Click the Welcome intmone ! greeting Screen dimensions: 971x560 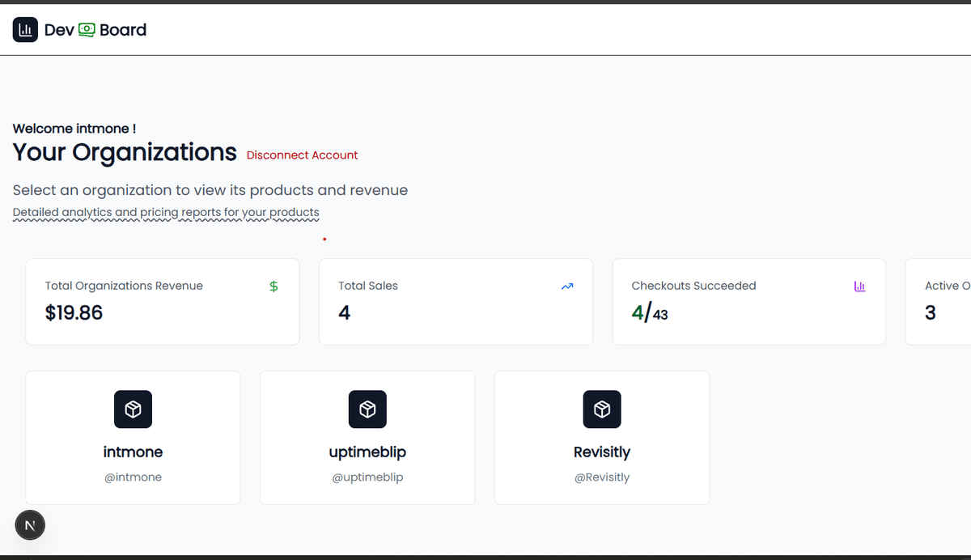tap(74, 128)
